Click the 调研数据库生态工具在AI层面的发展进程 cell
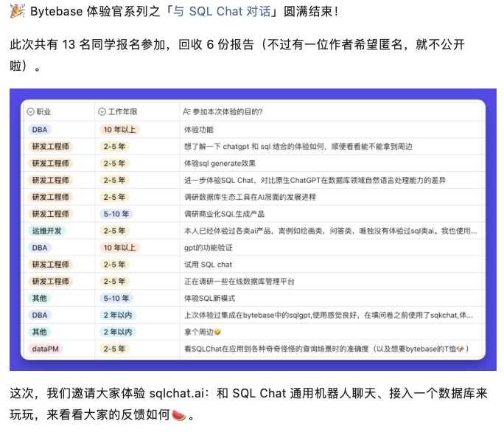Image resolution: width=504 pixels, height=438 pixels. 332,197
